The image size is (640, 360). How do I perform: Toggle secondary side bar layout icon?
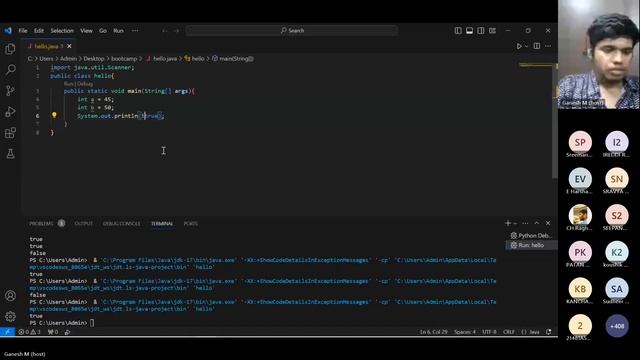tap(481, 31)
